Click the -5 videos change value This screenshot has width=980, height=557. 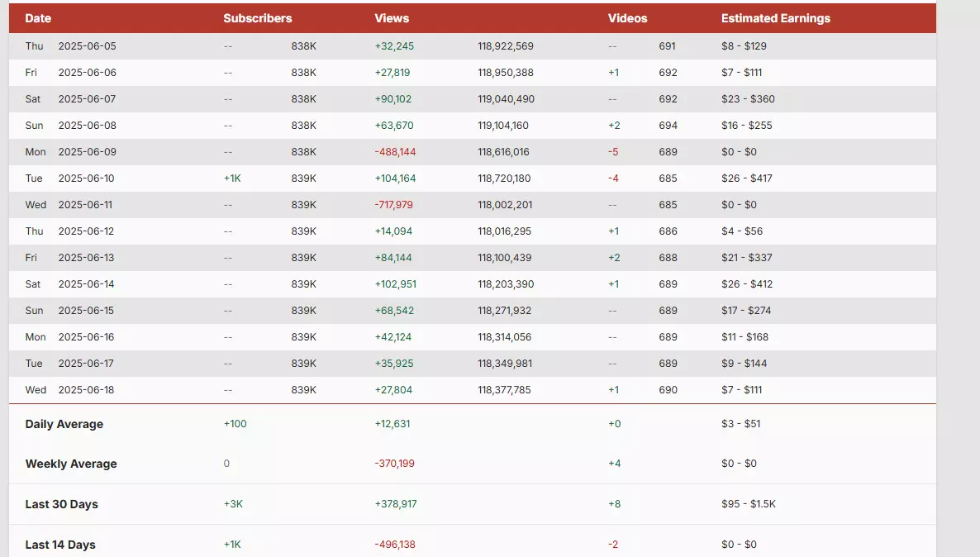(x=613, y=152)
